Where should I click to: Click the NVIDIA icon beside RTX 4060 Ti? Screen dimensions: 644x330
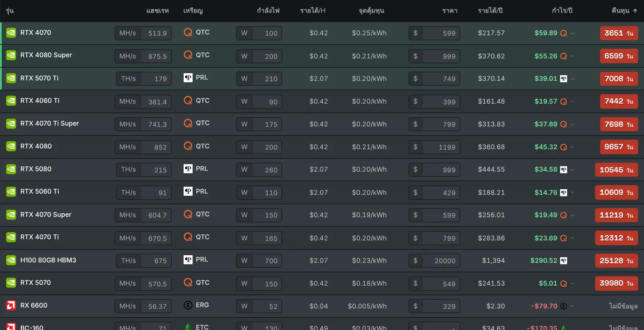[x=11, y=101]
